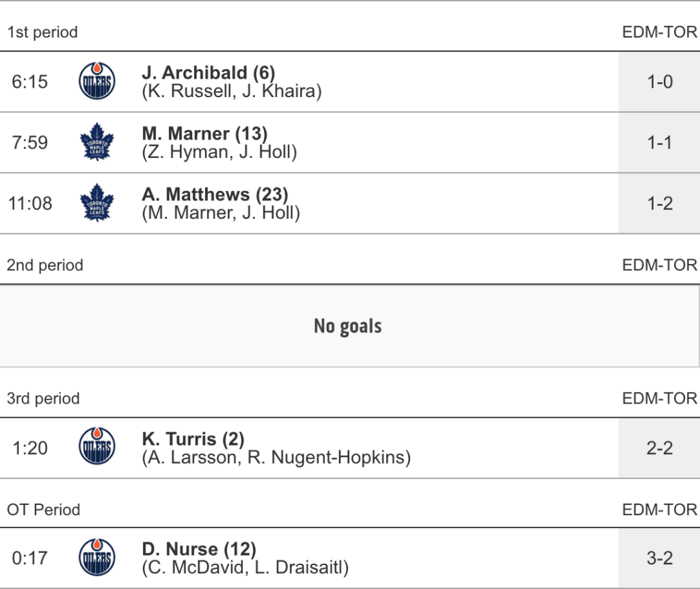The width and height of the screenshot is (700, 589).
Task: Click the Maple Leafs logo beside M. Marner's goal
Action: coord(97,142)
